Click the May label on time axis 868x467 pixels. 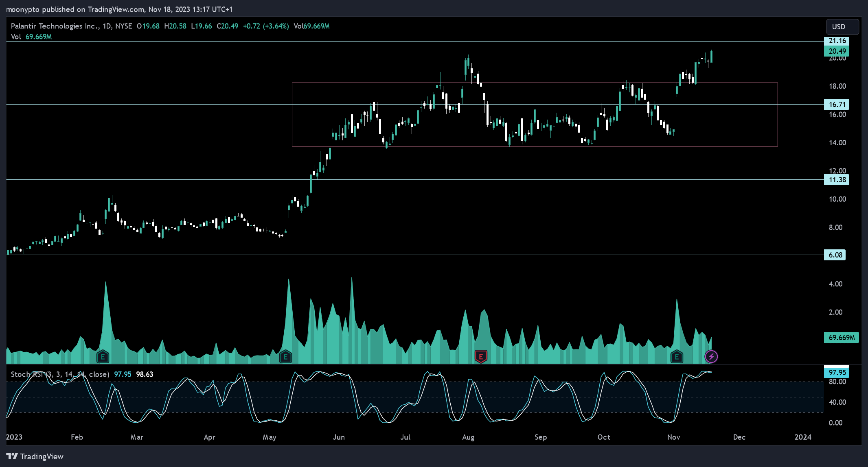[x=270, y=437]
